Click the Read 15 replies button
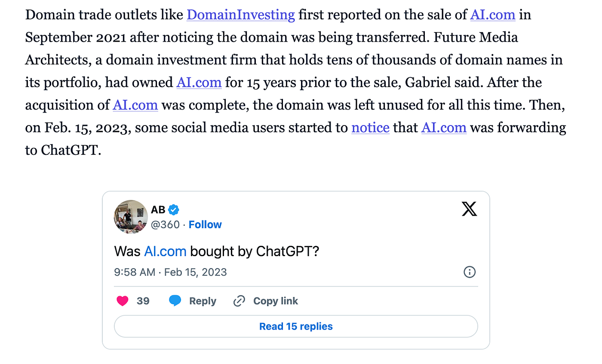This screenshot has width=602, height=364. [295, 326]
